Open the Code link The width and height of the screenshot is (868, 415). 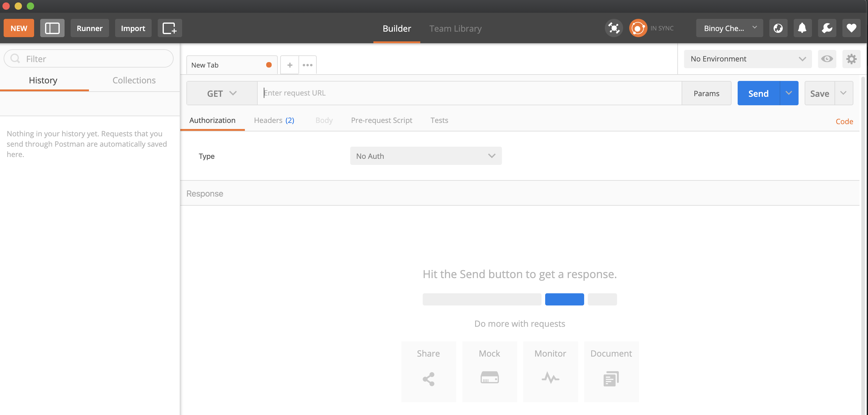844,121
